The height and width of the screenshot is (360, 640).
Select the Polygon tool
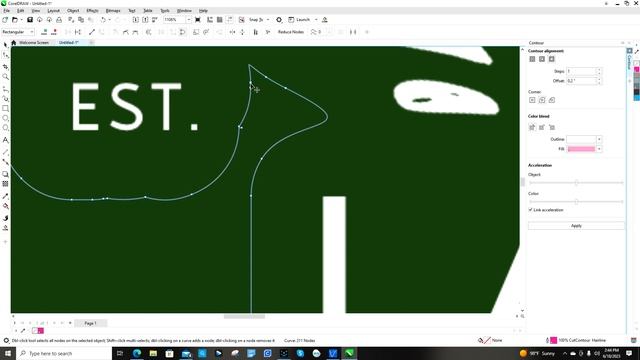(5, 128)
